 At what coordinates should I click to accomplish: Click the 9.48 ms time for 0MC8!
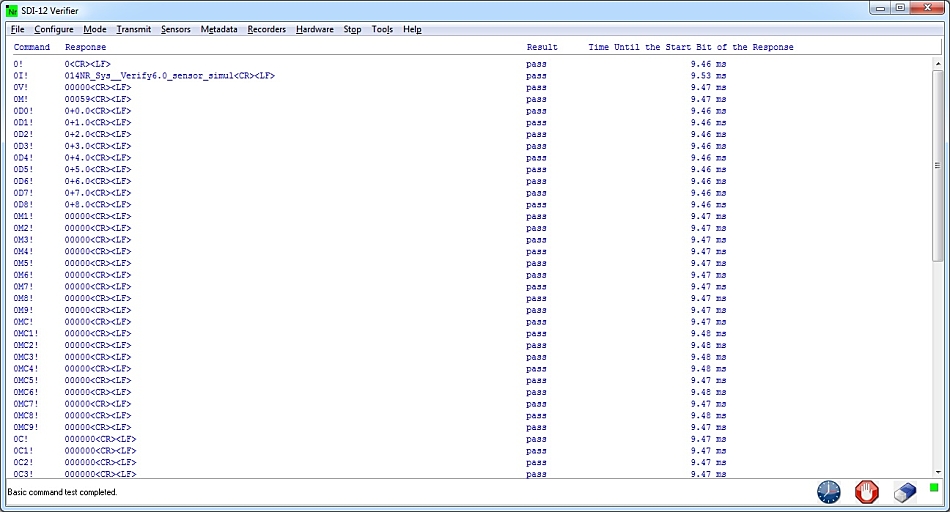(x=708, y=416)
